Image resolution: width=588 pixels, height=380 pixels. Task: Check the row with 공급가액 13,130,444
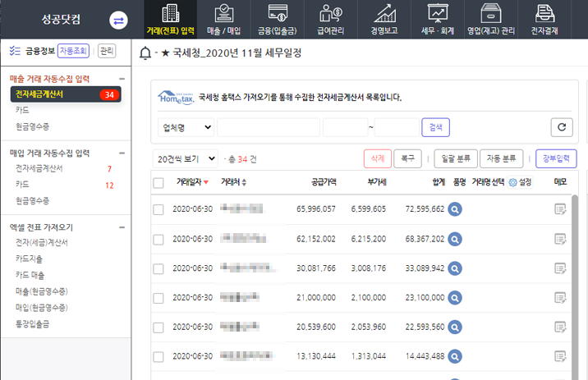(158, 357)
